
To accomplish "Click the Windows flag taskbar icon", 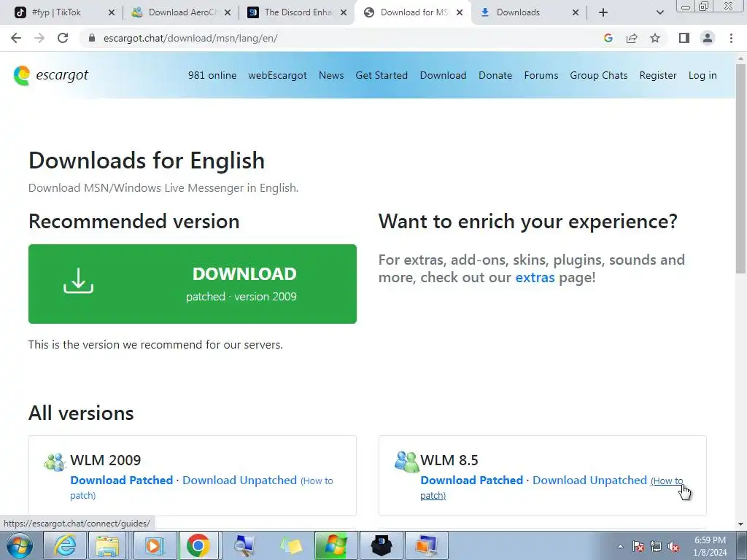I will 336,545.
